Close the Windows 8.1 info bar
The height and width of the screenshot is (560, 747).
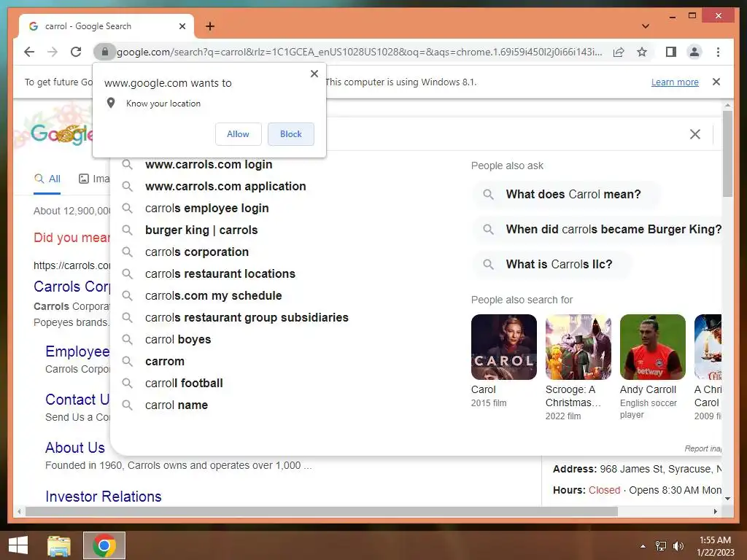point(716,82)
